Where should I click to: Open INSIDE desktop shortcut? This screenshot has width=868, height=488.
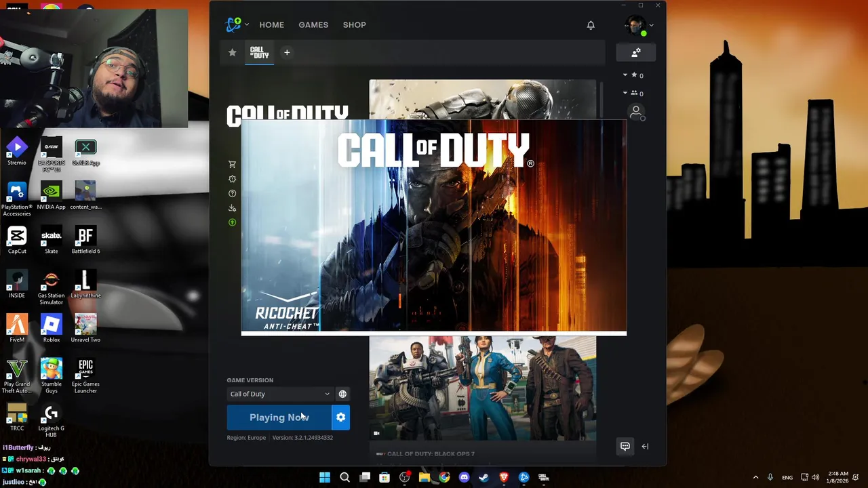point(17,285)
